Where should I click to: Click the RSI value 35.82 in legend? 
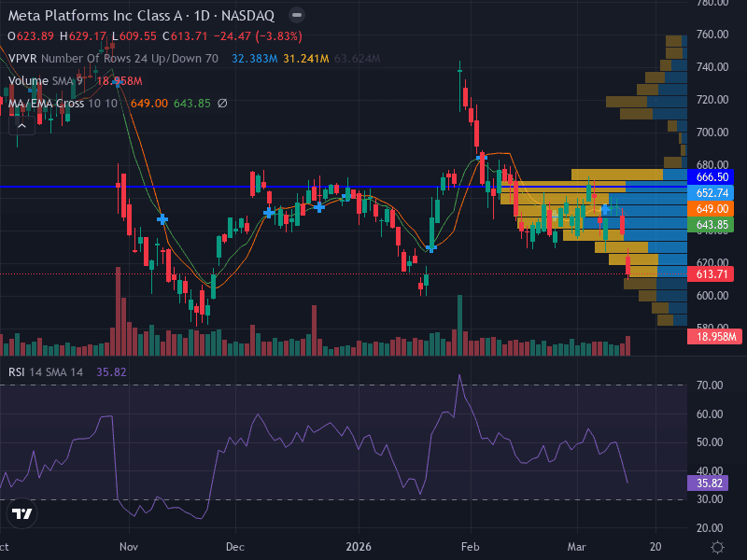click(111, 371)
